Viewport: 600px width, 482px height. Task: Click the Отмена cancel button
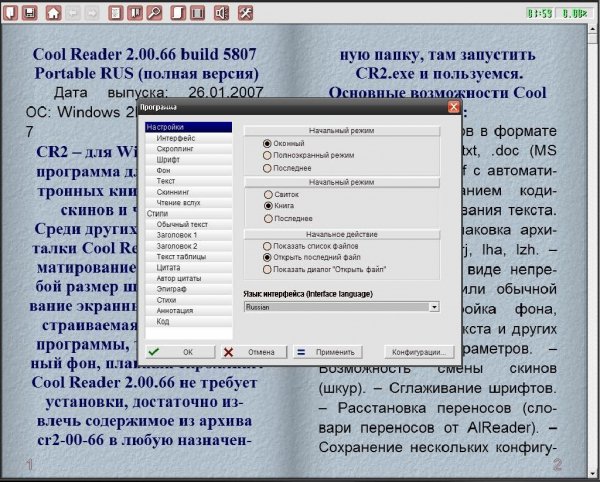pos(253,352)
